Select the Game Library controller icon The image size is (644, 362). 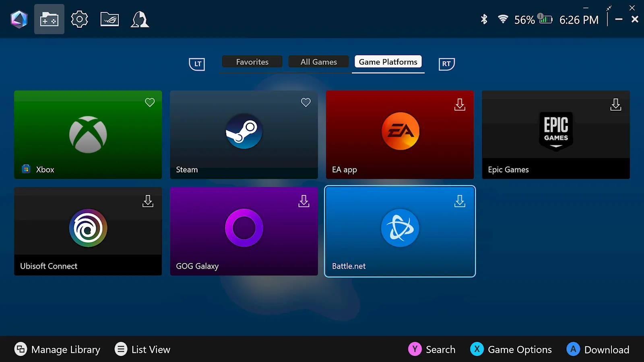click(x=49, y=19)
